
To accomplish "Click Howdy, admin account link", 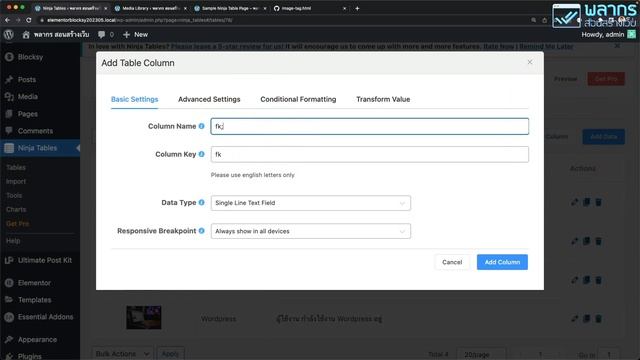I will tap(603, 35).
